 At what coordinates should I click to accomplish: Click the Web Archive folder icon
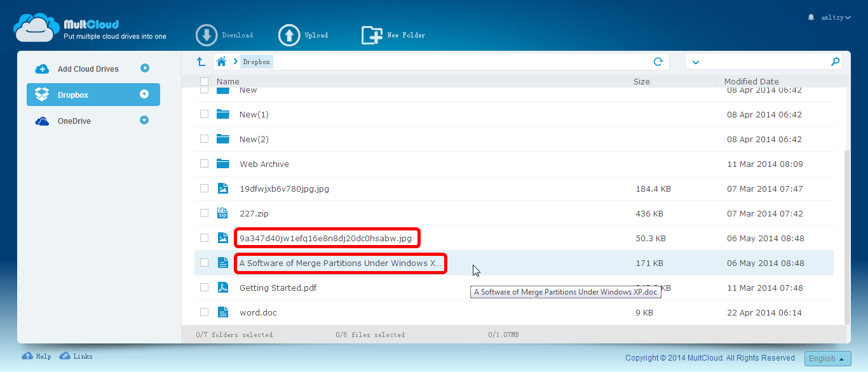[222, 164]
